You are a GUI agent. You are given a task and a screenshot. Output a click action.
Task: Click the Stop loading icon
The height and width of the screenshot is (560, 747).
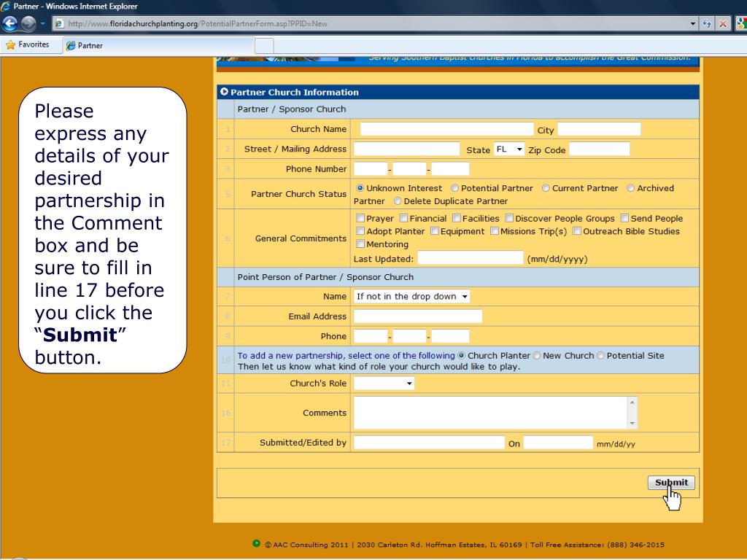tap(723, 24)
